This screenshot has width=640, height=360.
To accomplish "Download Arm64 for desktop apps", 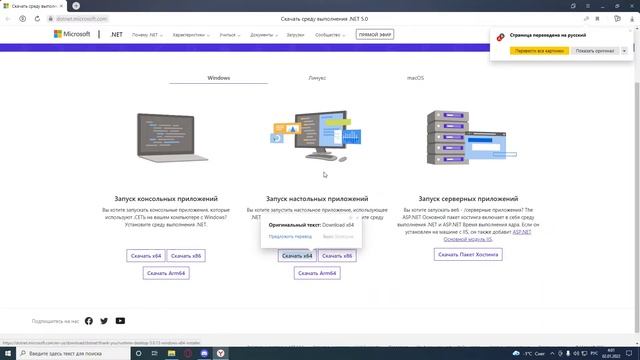I will [317, 273].
